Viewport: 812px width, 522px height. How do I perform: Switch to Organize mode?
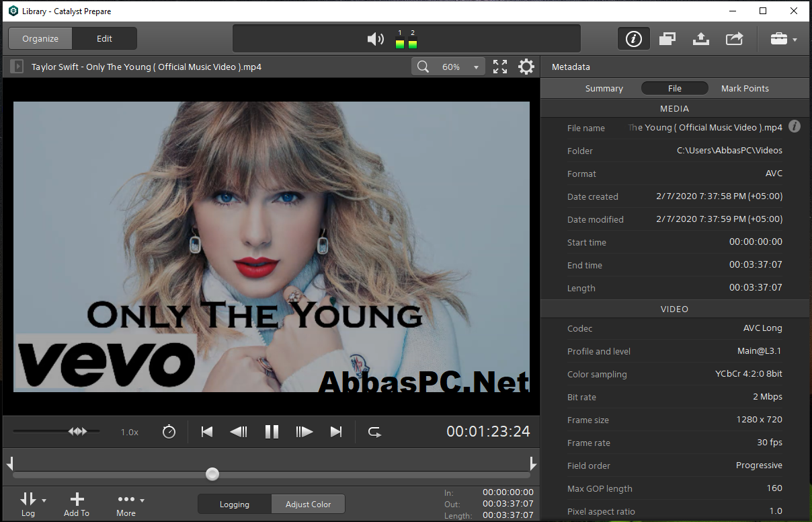pos(40,38)
